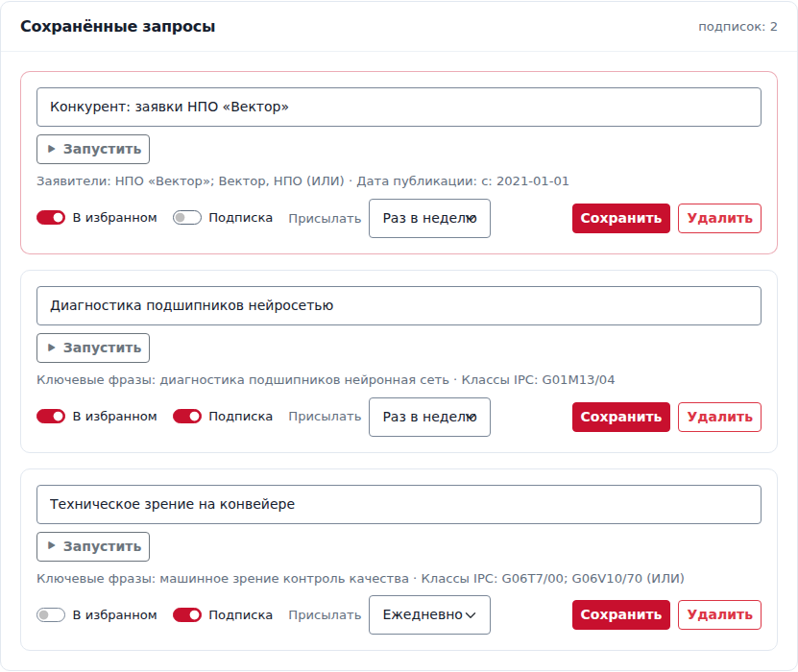This screenshot has width=798, height=672.
Task: Save changes to «Вектор» query
Action: [621, 218]
